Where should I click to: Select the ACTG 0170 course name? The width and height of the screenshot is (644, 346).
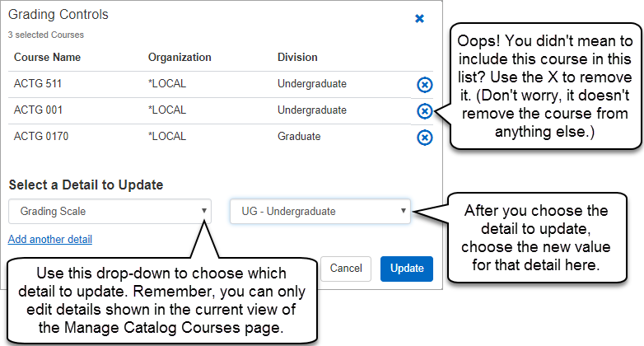point(40,137)
